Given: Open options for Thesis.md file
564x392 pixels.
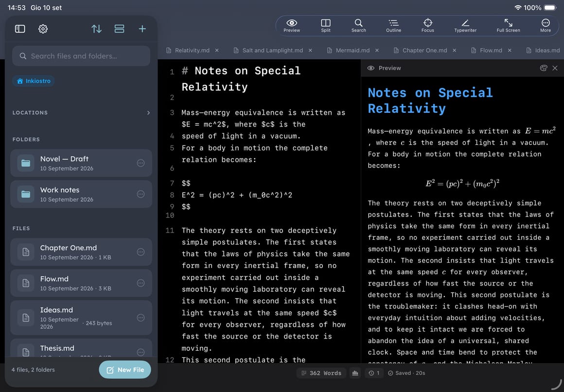Looking at the screenshot, I should point(141,352).
